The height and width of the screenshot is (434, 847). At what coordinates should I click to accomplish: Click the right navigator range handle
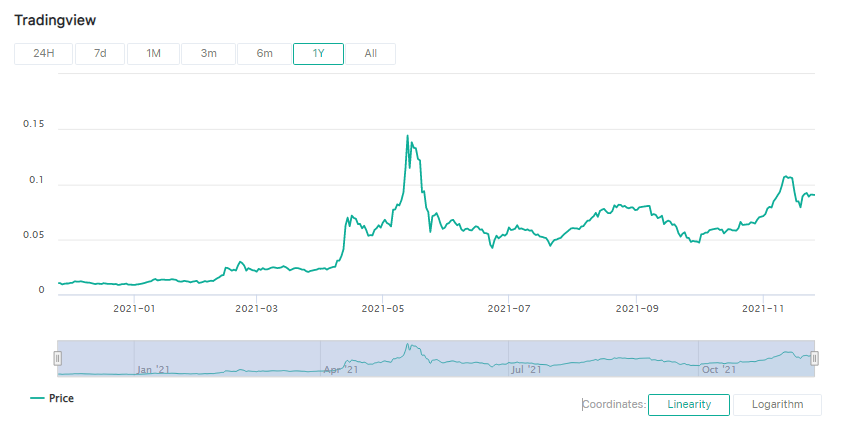point(815,358)
